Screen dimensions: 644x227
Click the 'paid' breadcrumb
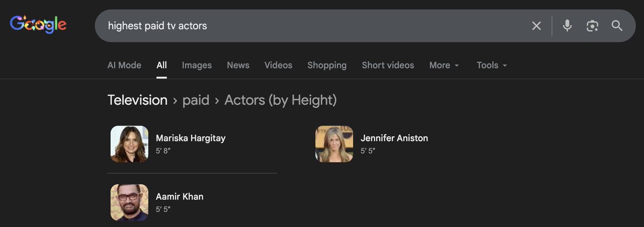pyautogui.click(x=196, y=100)
